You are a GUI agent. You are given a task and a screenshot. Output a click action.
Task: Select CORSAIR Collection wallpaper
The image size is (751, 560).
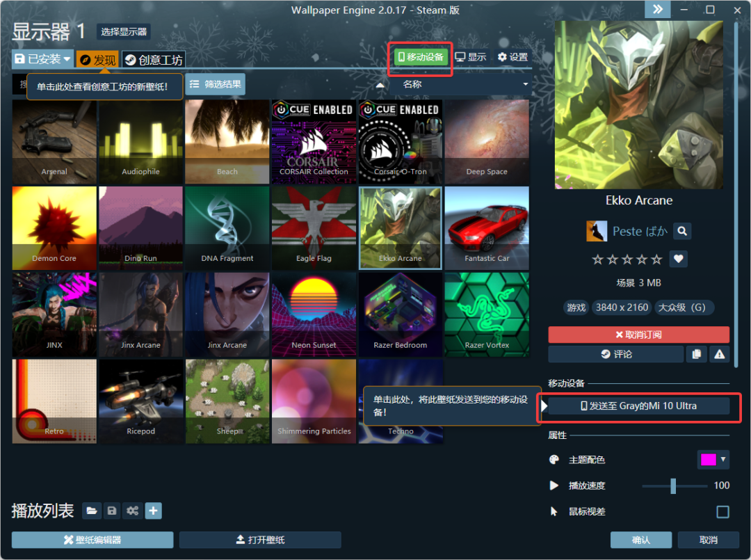(x=314, y=142)
